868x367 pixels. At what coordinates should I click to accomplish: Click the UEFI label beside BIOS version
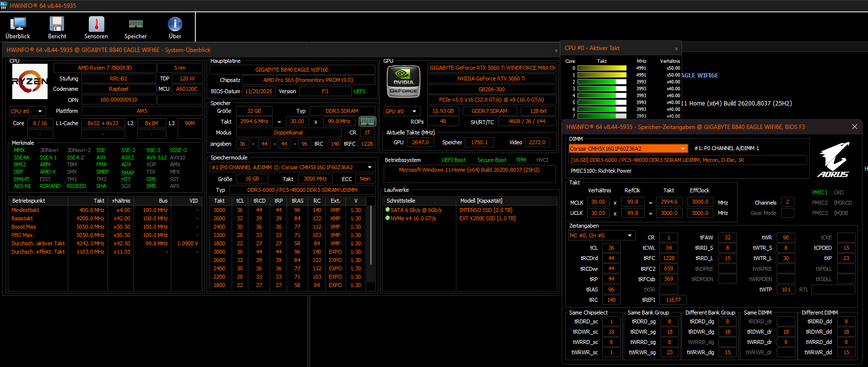360,91
